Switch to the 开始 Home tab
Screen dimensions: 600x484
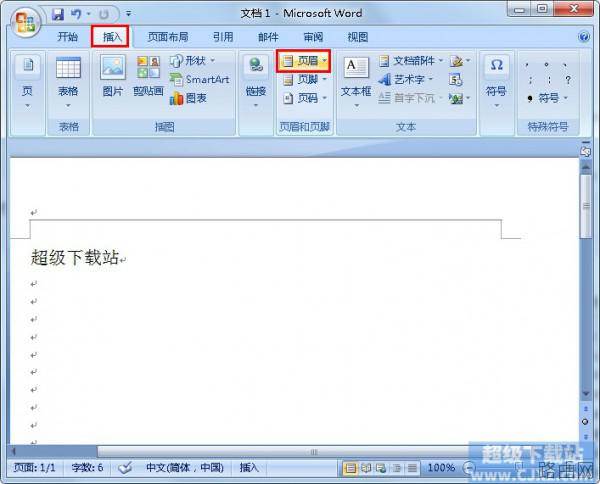68,37
